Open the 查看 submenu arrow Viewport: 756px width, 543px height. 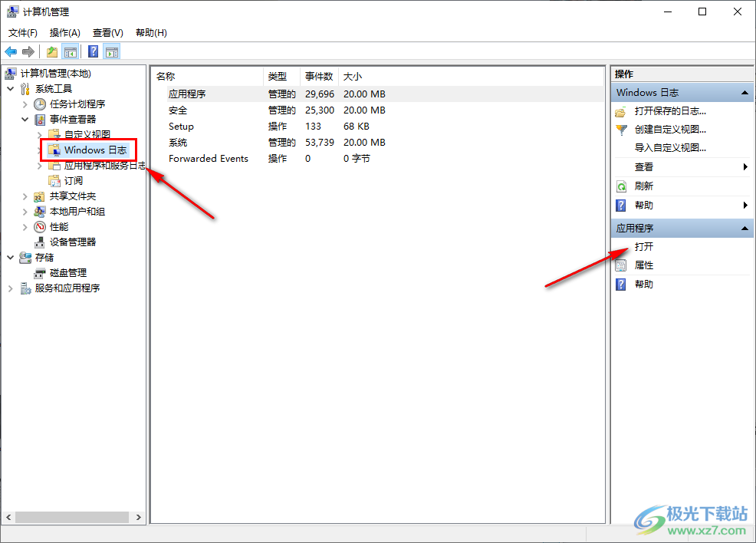[745, 167]
